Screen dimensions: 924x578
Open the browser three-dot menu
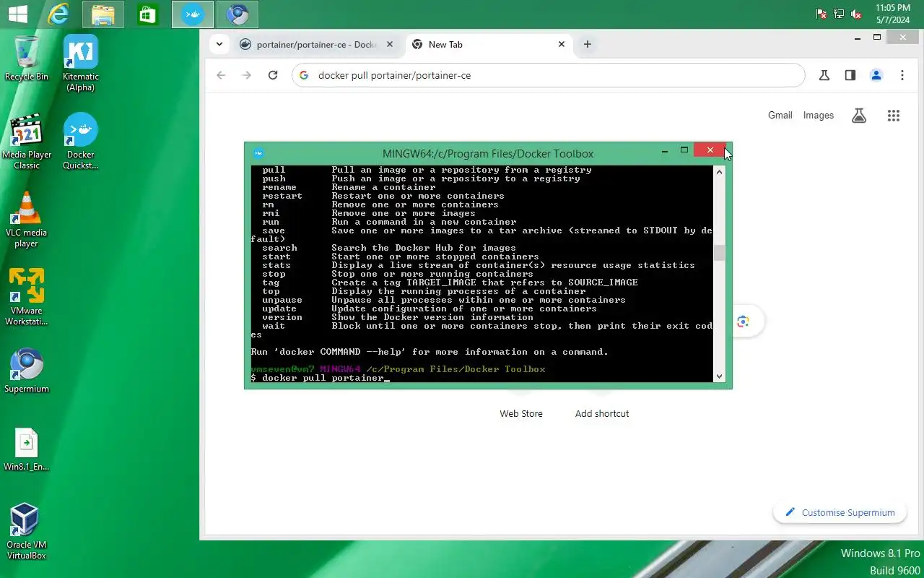(902, 75)
